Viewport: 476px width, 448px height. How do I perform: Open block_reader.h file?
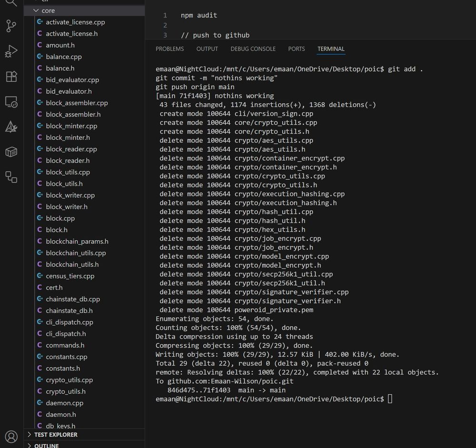84,160
